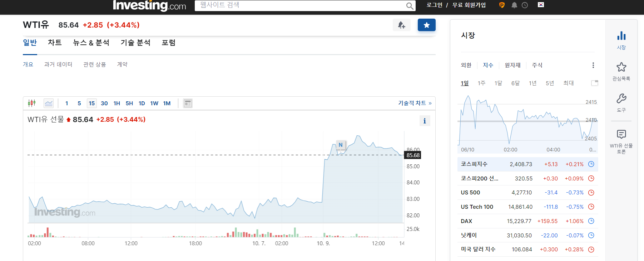This screenshot has height=261, width=644.
Task: Select the 30 minute interval
Action: [104, 103]
